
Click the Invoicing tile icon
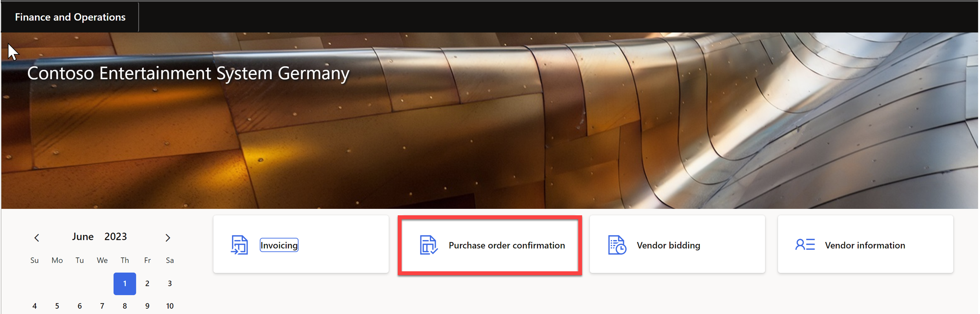pos(239,245)
